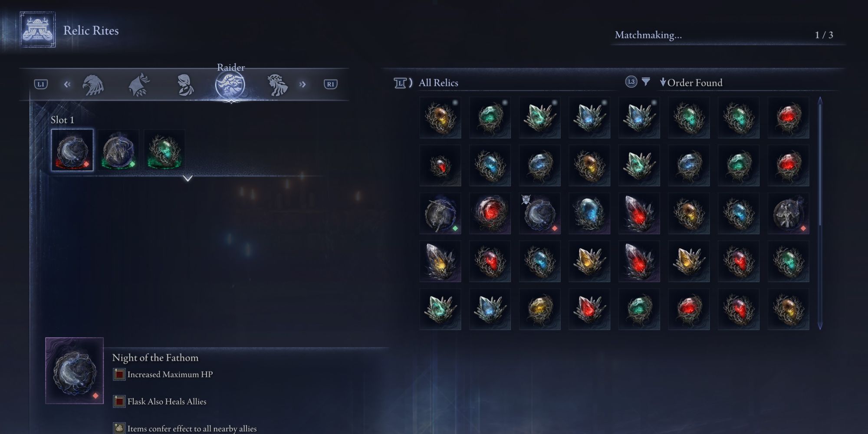Select the second equipped slot relic
868x434 pixels.
point(118,150)
